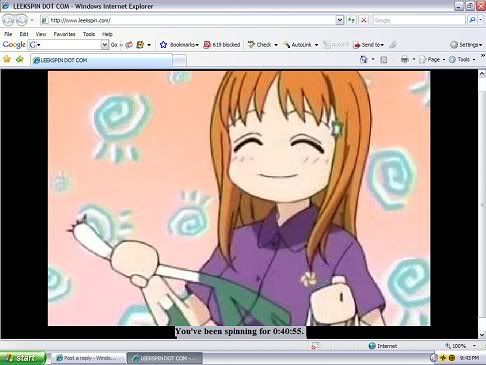Open the Favorites menu
486x365 pixels.
(64, 34)
